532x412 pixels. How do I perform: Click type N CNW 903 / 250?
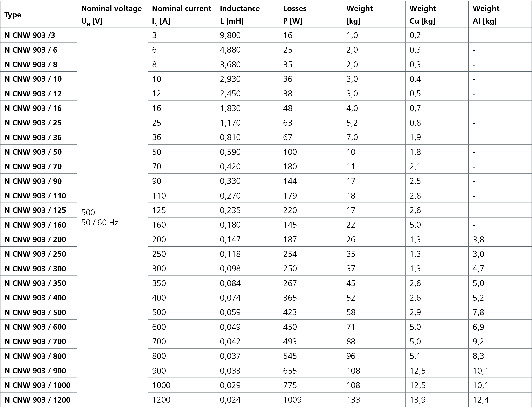click(x=35, y=254)
